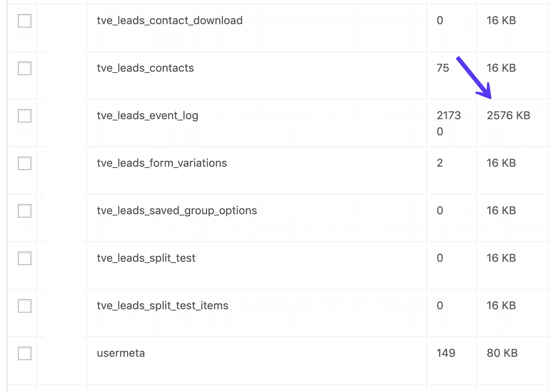Screen dimensions: 552x392
Task: Click the tve_leads_event_log table name
Action: (x=147, y=115)
